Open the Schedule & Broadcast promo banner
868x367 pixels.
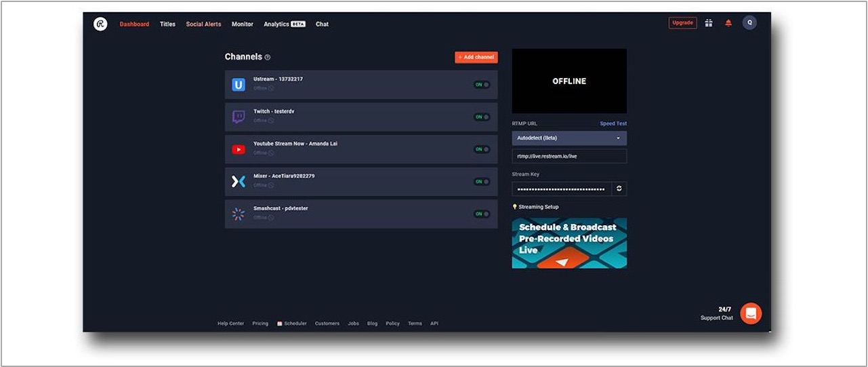point(569,243)
